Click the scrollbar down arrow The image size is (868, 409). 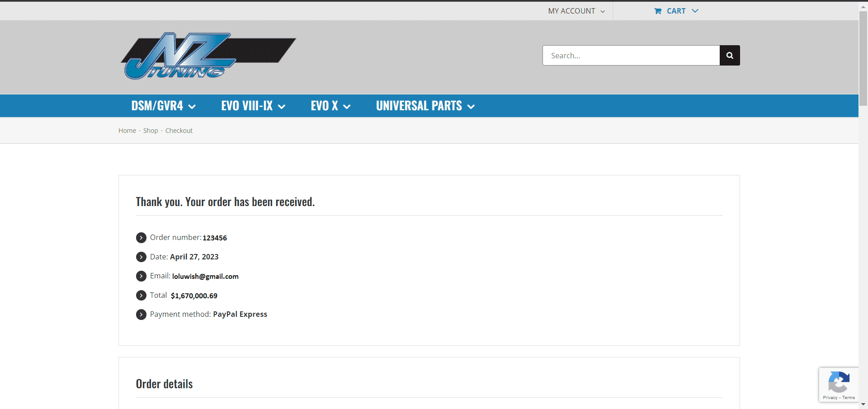[863, 404]
